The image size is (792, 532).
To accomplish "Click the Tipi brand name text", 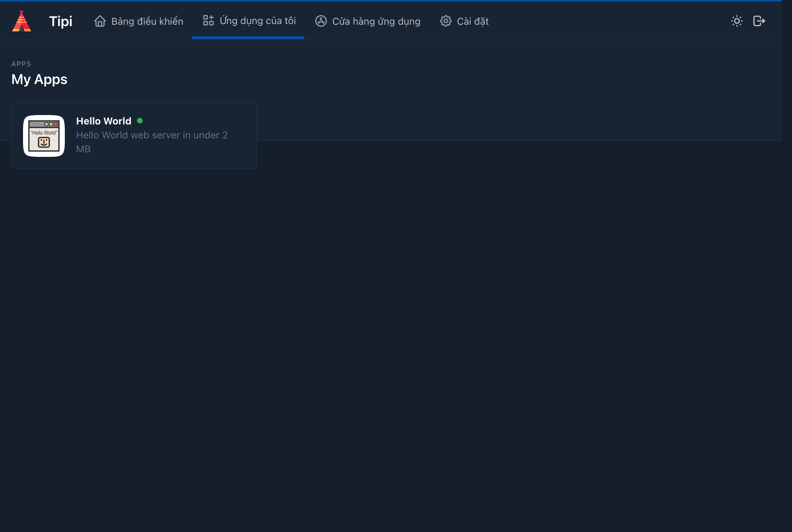I will click(x=61, y=22).
